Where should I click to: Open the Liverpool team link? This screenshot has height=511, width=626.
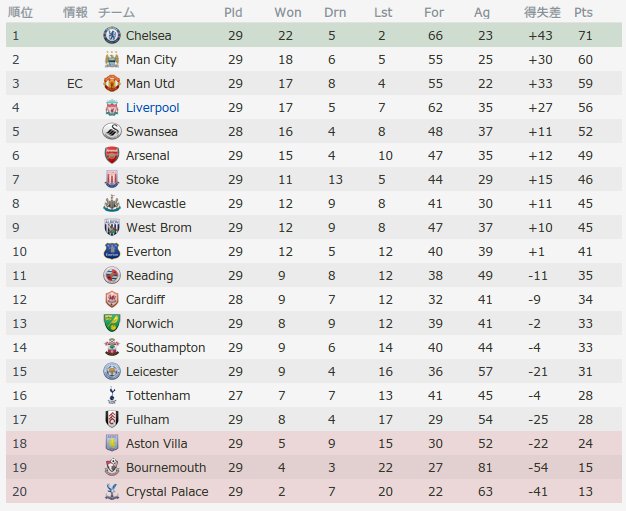153,108
